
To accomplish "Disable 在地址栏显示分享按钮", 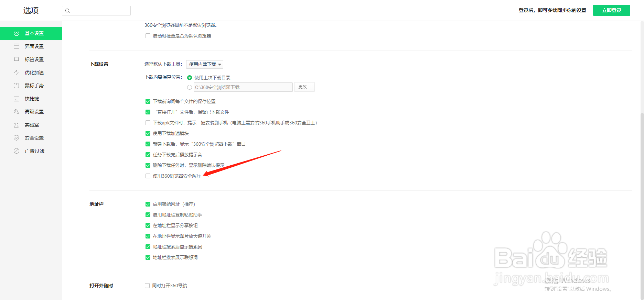I will click(x=148, y=225).
